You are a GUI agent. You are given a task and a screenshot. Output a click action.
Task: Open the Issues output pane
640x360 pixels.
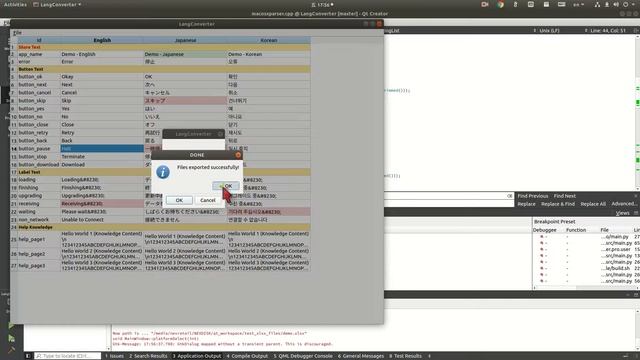(x=114, y=356)
